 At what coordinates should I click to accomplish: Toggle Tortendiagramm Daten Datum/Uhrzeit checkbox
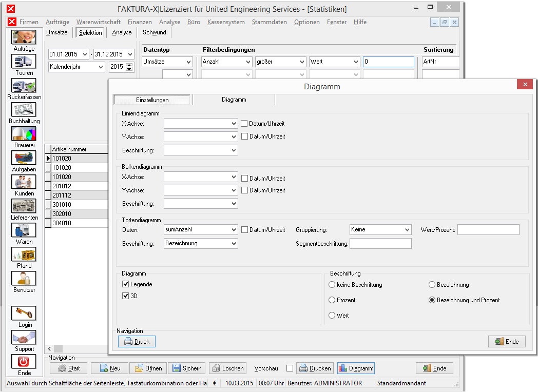point(245,230)
